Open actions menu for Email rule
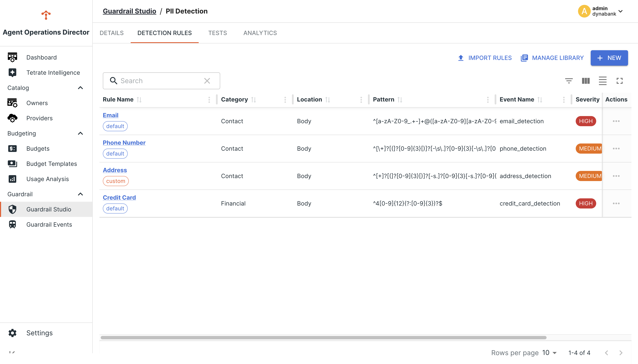Viewport: 638px width, 364px height. [x=616, y=121]
